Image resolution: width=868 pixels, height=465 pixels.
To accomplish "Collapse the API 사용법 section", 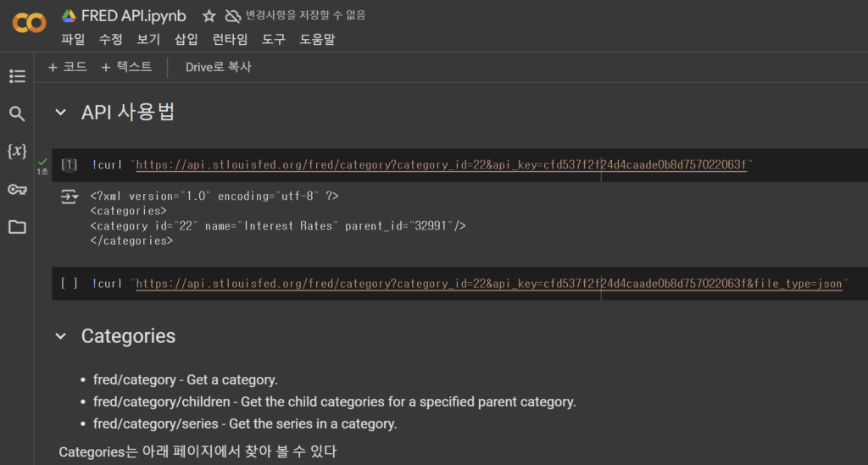I will tap(61, 113).
